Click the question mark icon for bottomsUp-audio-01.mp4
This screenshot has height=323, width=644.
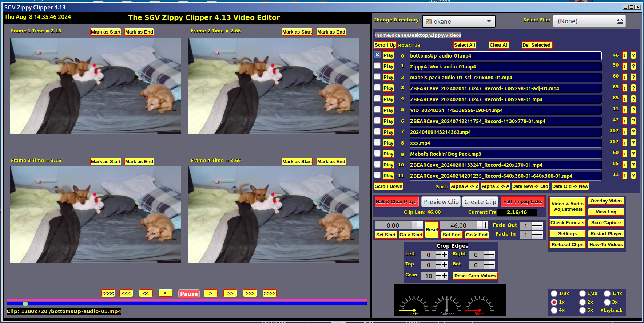click(633, 55)
